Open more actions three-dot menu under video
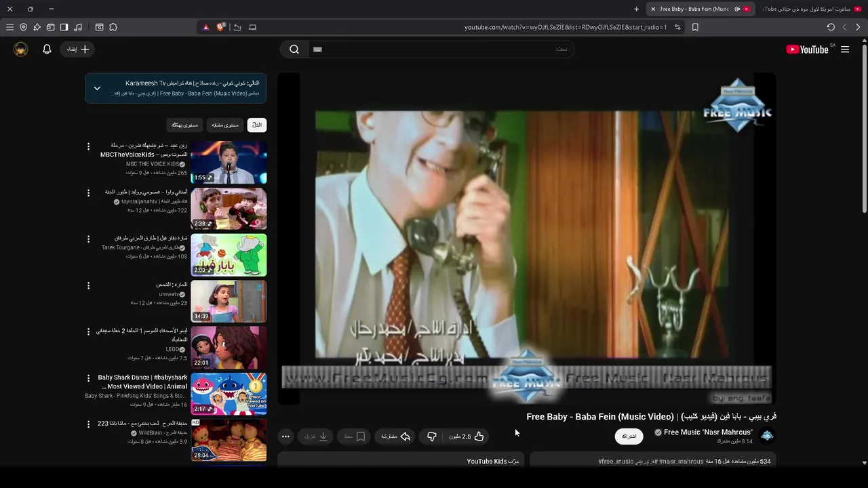 click(285, 436)
